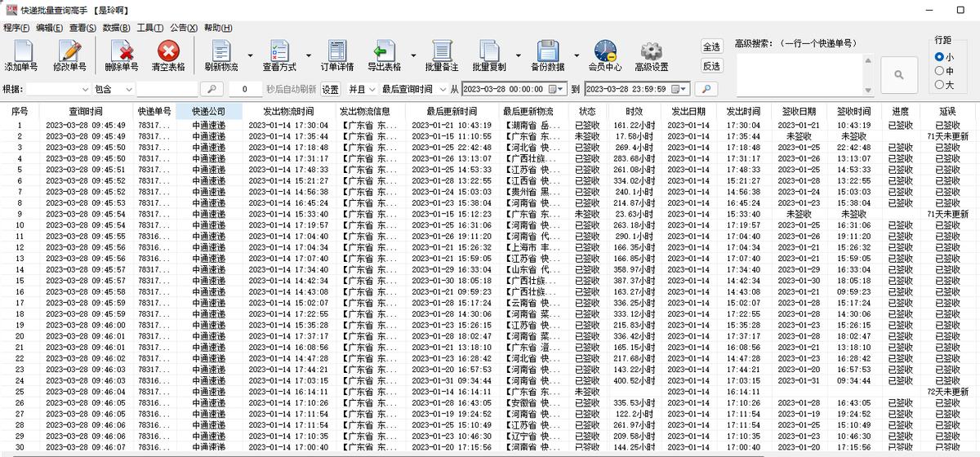Click the magnifier button next to the left filter text box
The image size is (980, 457).
point(212,89)
